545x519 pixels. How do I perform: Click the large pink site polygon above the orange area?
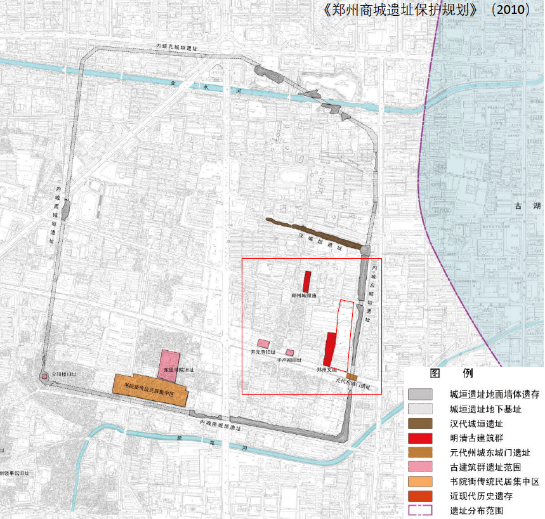point(169,365)
